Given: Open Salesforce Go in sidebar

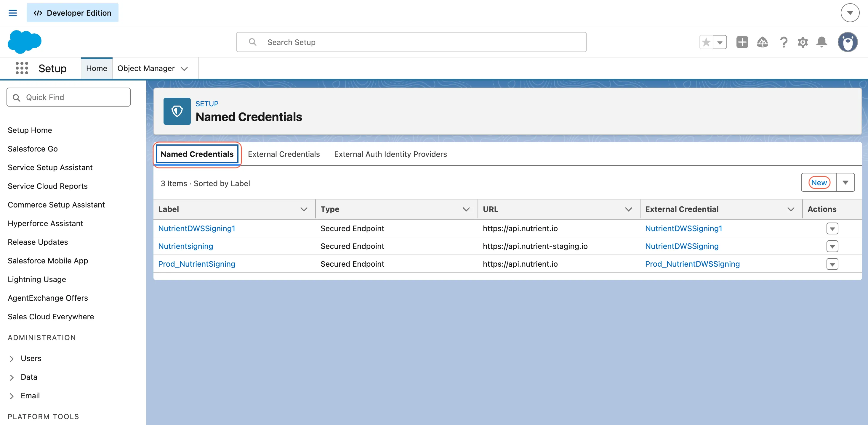Looking at the screenshot, I should pos(33,149).
